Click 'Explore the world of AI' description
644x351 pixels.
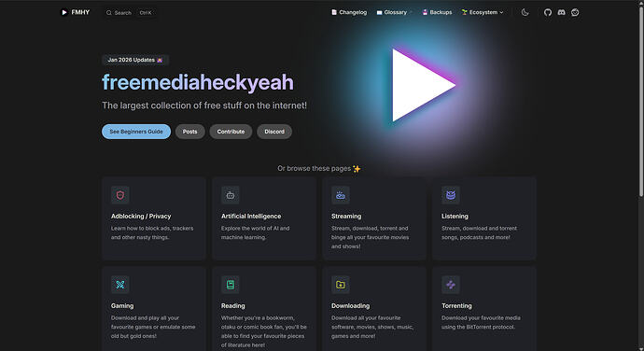pyautogui.click(x=255, y=232)
